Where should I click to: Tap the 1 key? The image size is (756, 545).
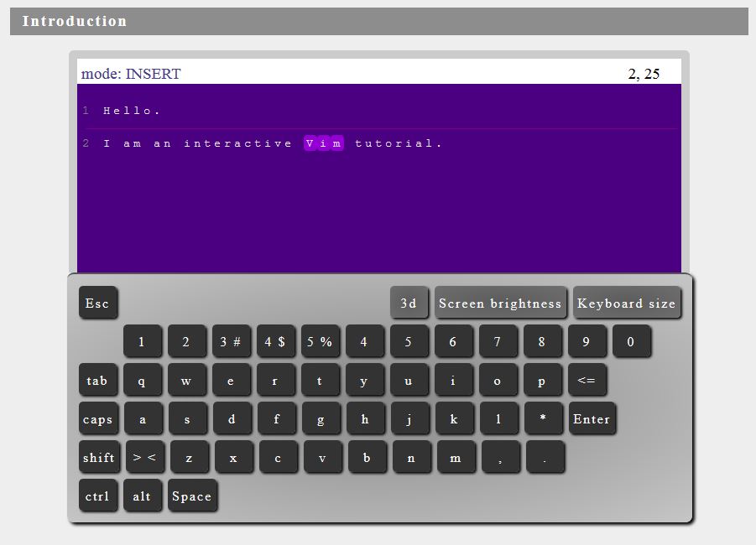(143, 341)
